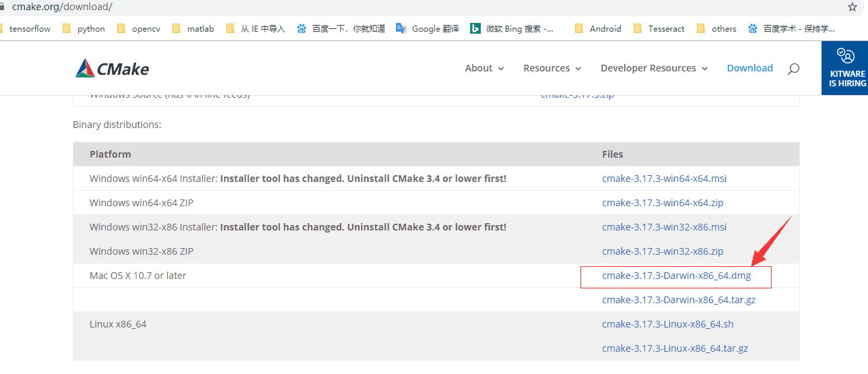Open the opencv bookmarks folder
Image resolution: width=868 pixels, height=374 pixels.
(139, 28)
